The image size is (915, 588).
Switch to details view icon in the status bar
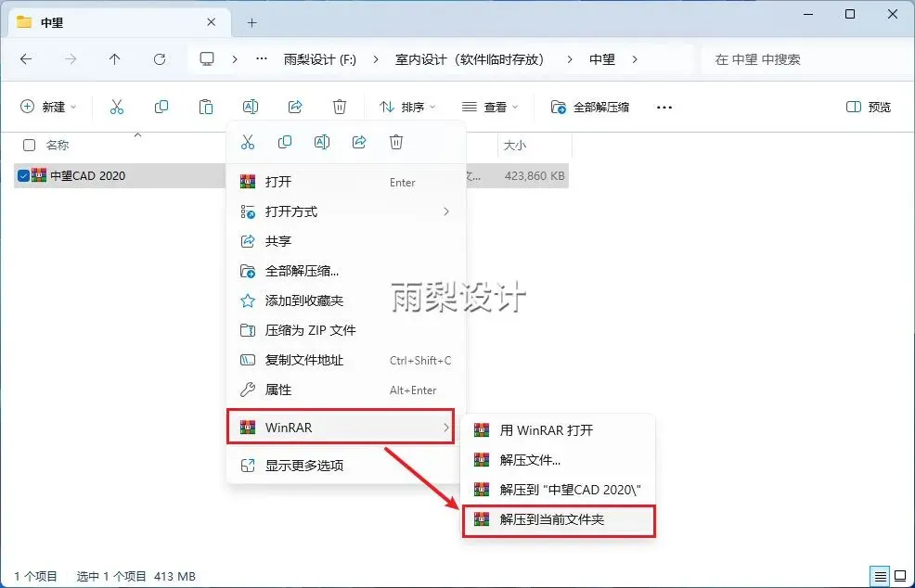click(880, 576)
